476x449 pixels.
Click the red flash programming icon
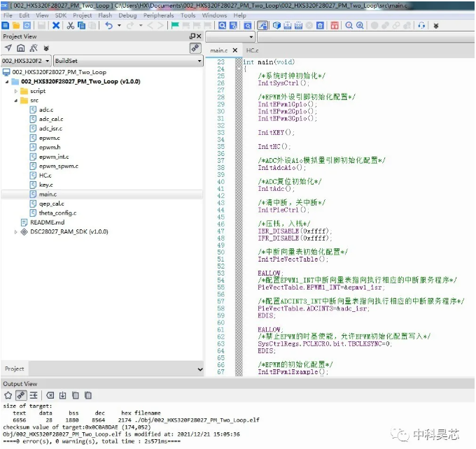click(x=335, y=25)
